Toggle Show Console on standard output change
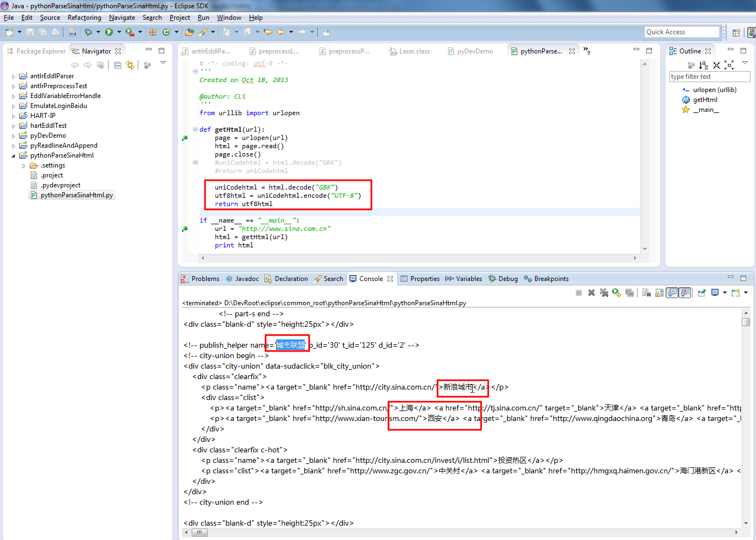 point(672,293)
